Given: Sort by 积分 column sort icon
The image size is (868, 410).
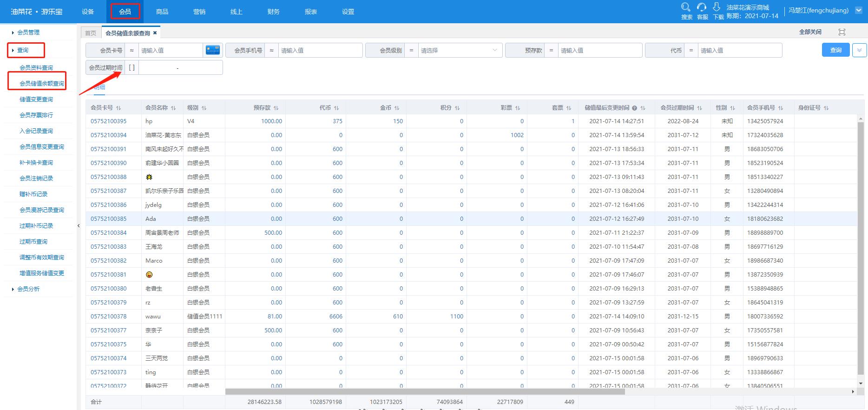Looking at the screenshot, I should pos(457,108).
